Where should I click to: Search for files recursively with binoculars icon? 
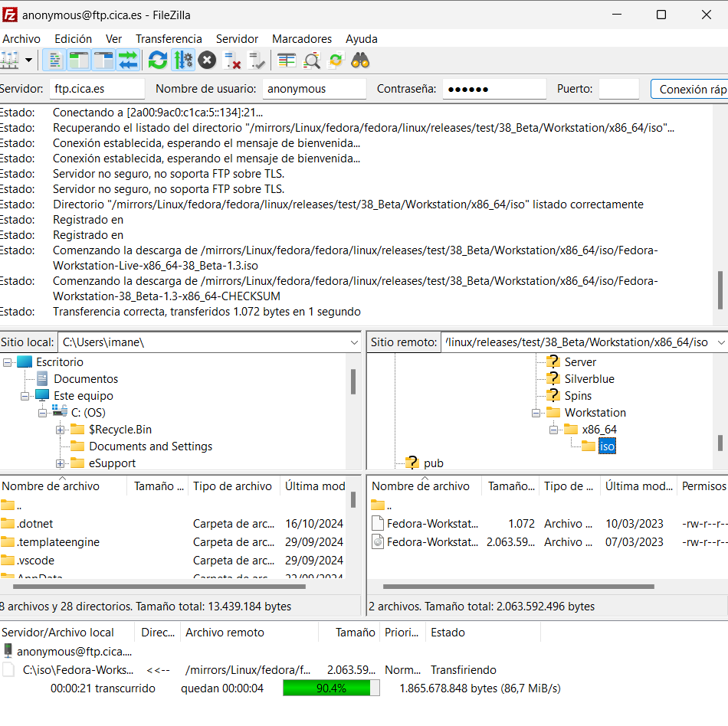coord(360,60)
